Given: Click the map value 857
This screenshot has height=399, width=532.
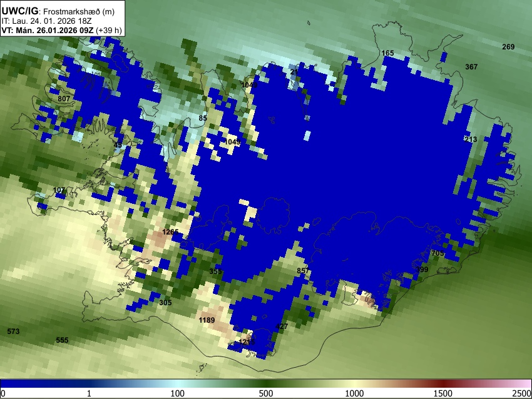Looking at the screenshot, I should coord(303,271).
